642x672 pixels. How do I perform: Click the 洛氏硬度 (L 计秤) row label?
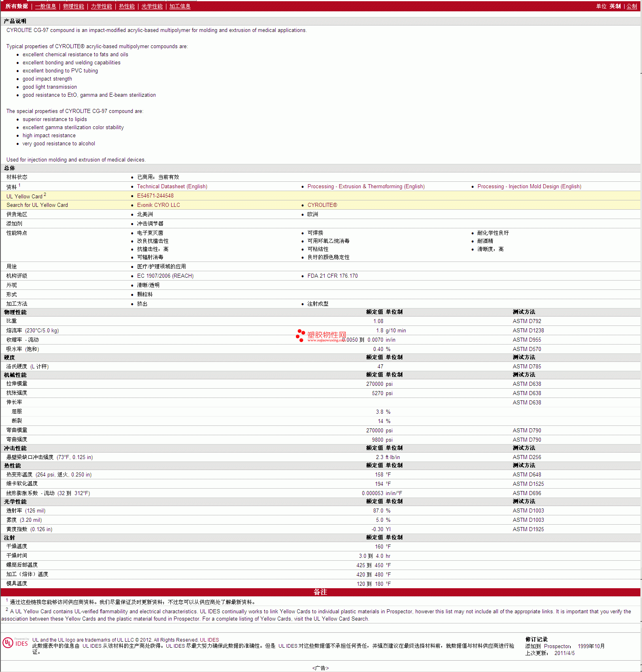pyautogui.click(x=28, y=367)
